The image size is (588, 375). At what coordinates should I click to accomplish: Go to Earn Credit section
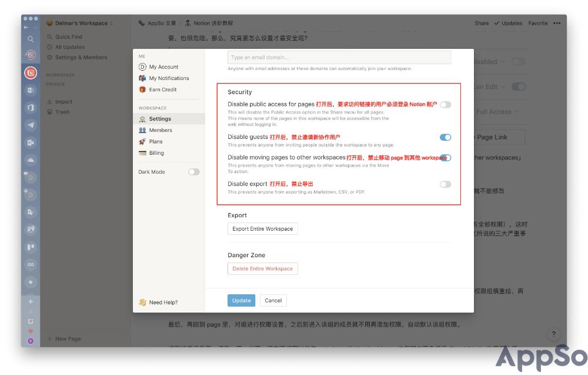163,89
